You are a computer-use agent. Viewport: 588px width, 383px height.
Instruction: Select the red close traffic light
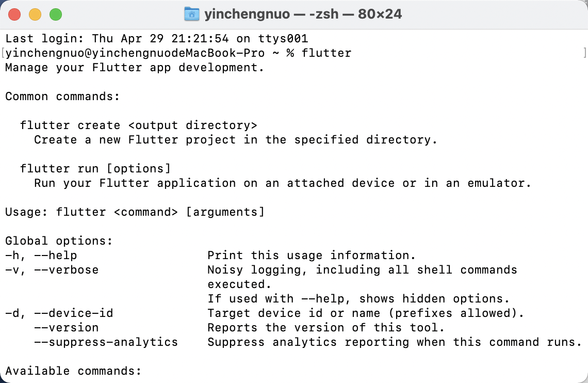click(14, 14)
